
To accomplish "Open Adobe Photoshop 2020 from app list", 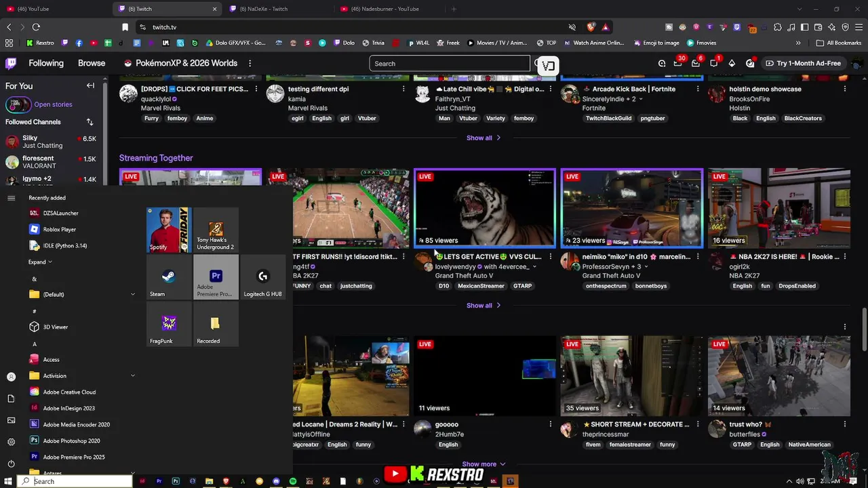I will pos(71,441).
